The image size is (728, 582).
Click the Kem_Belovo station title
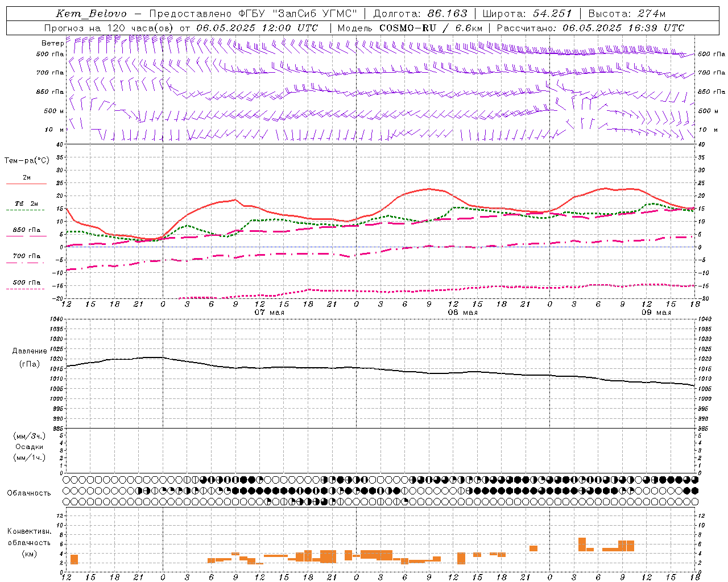click(x=91, y=14)
